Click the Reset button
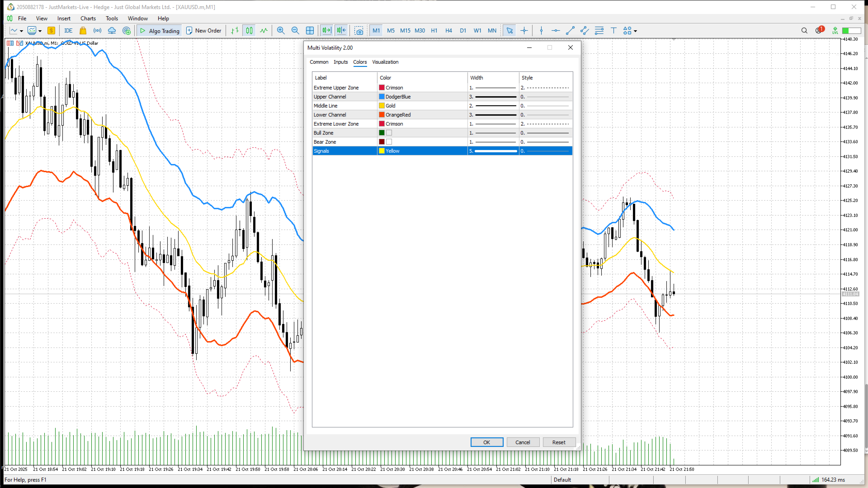Viewport: 868px width, 488px height. 558,442
